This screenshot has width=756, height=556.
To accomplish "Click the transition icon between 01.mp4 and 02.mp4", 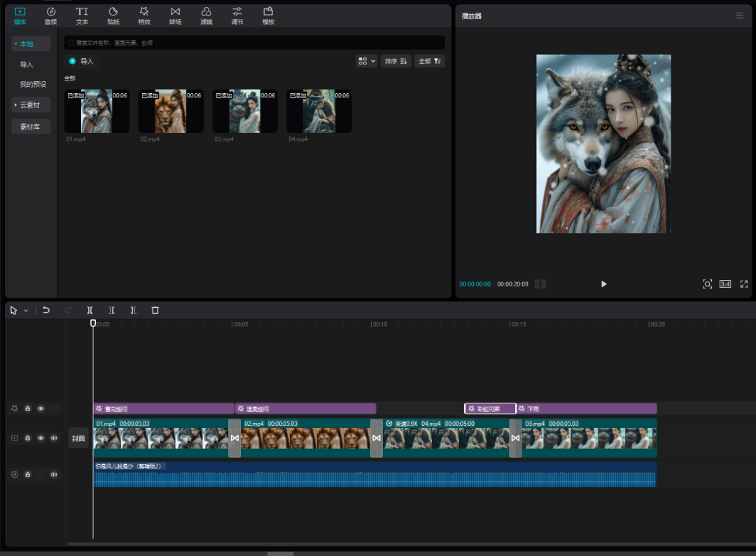I will [234, 438].
